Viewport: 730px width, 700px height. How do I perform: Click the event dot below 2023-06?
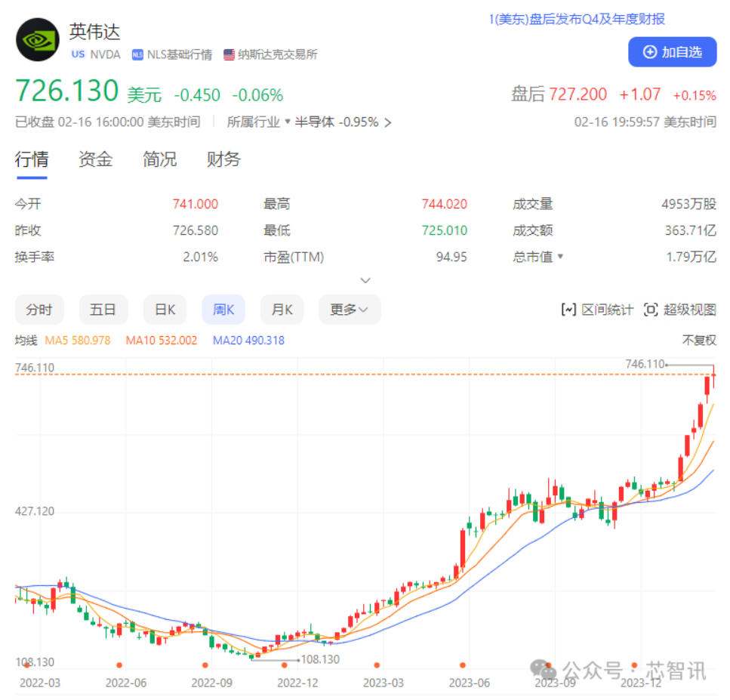[463, 665]
